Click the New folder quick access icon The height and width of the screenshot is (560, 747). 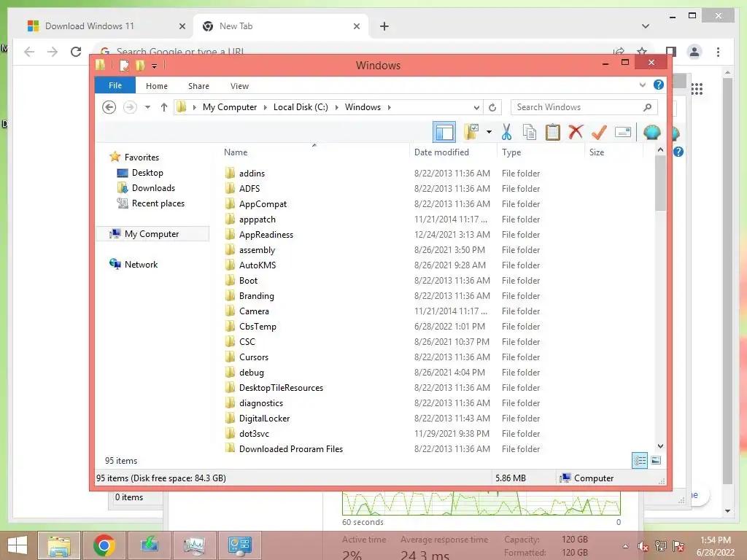pos(140,65)
